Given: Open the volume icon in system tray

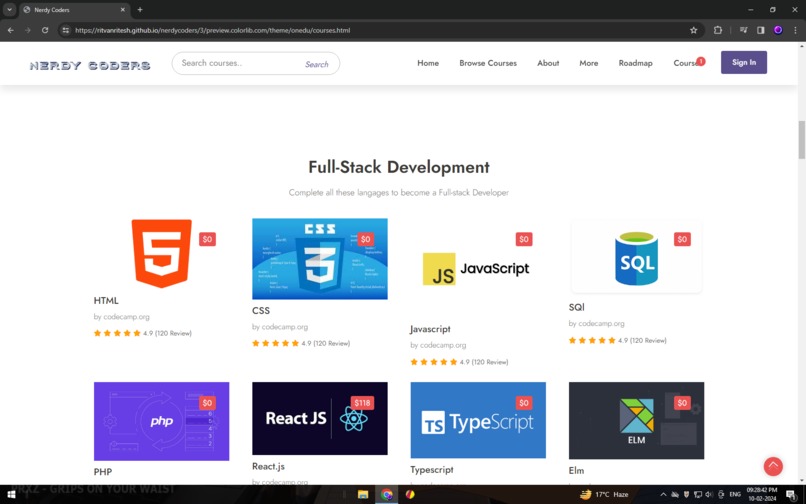Looking at the screenshot, I should 709,495.
